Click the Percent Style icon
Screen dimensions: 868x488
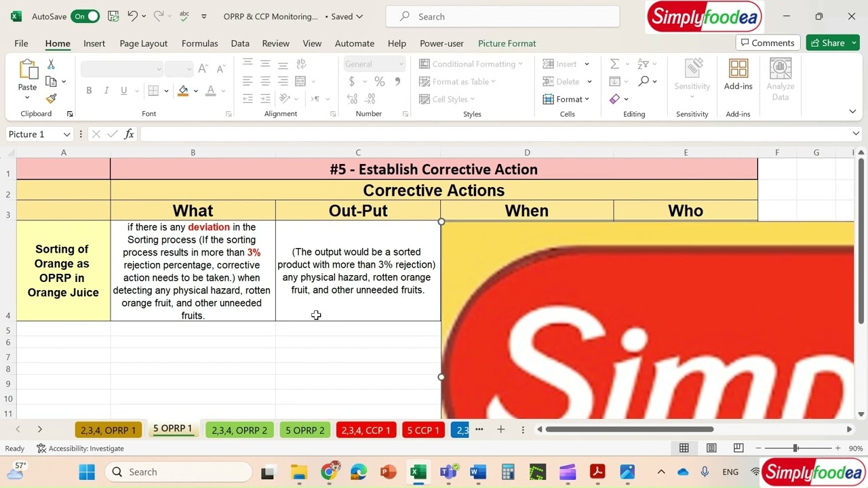[x=380, y=81]
